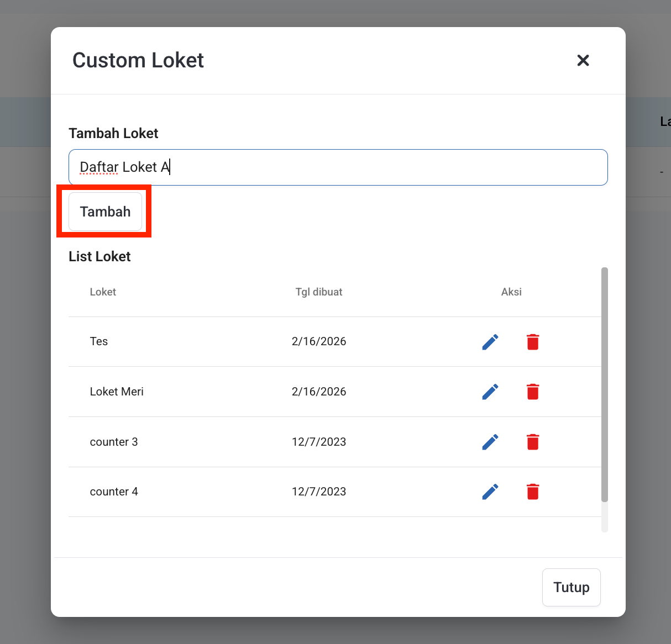Edit the Tes loket entry

click(490, 342)
